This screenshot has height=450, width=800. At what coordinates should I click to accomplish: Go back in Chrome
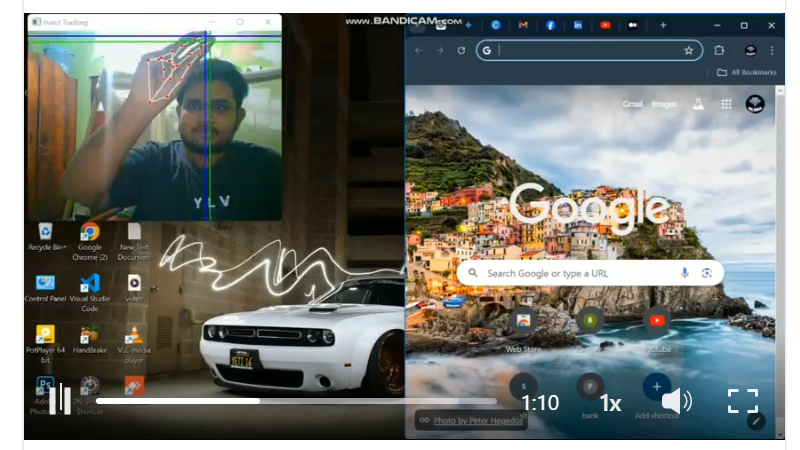[x=418, y=51]
